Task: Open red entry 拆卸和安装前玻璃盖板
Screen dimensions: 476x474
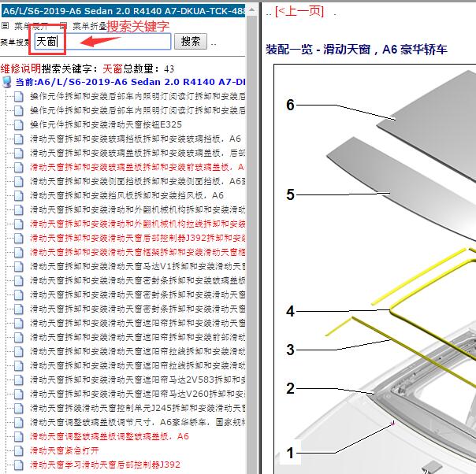Action: click(137, 167)
